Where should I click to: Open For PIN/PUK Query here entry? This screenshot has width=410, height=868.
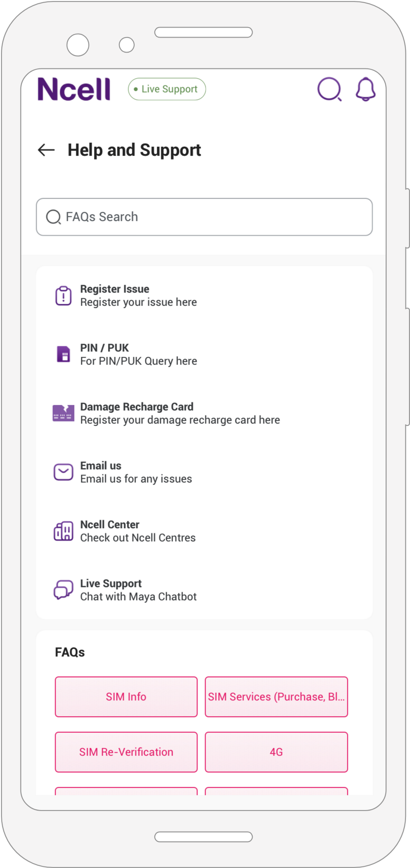coord(204,354)
